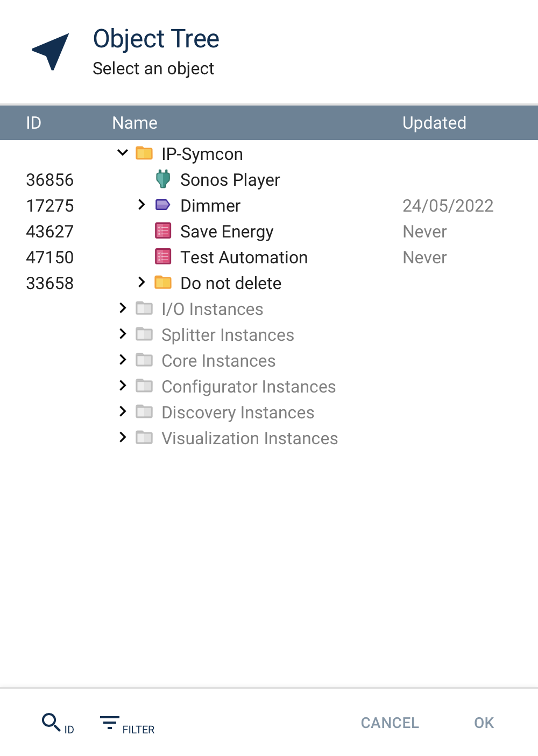
Task: Click the search by ID magnifier icon
Action: [x=51, y=722]
